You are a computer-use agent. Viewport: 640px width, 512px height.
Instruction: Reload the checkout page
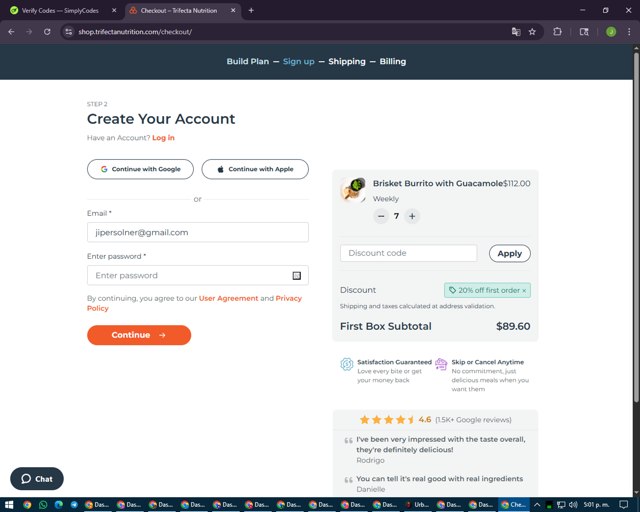pos(47,32)
